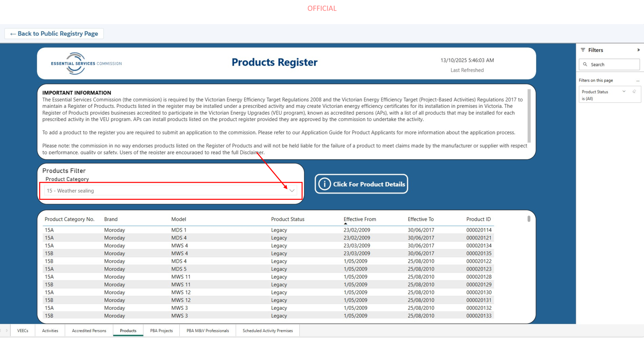644x362 pixels.
Task: Open the Accredited Persons tab
Action: pyautogui.click(x=89, y=330)
